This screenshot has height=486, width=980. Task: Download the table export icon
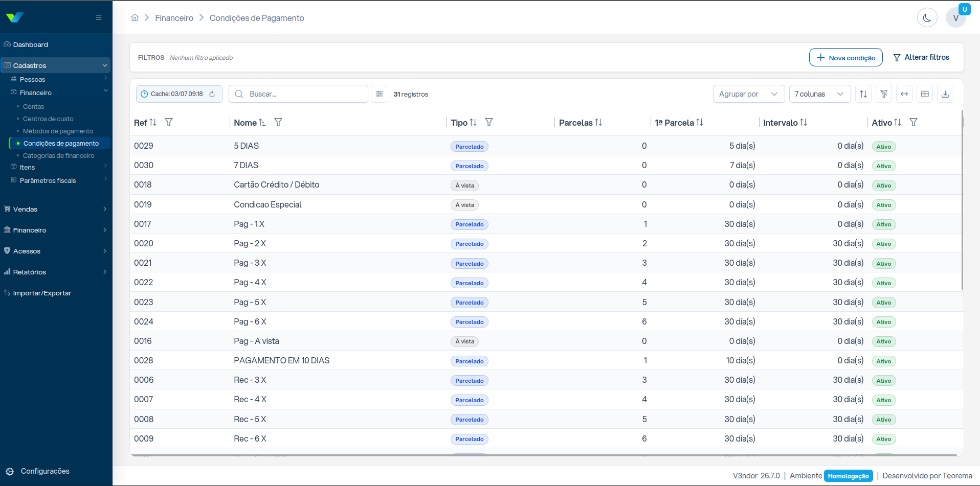click(945, 94)
